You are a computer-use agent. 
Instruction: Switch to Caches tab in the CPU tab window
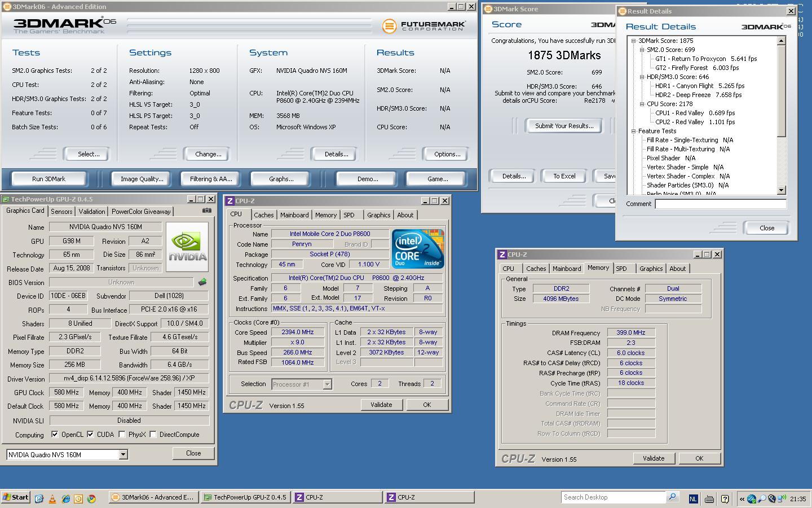(x=263, y=215)
